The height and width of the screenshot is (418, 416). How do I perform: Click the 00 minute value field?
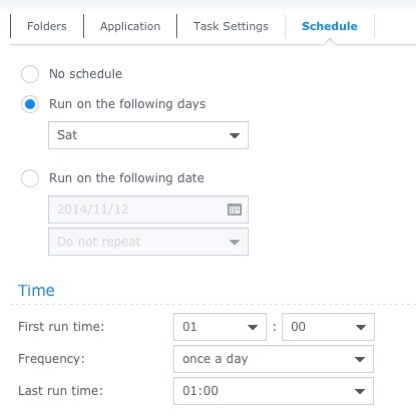coord(328,327)
